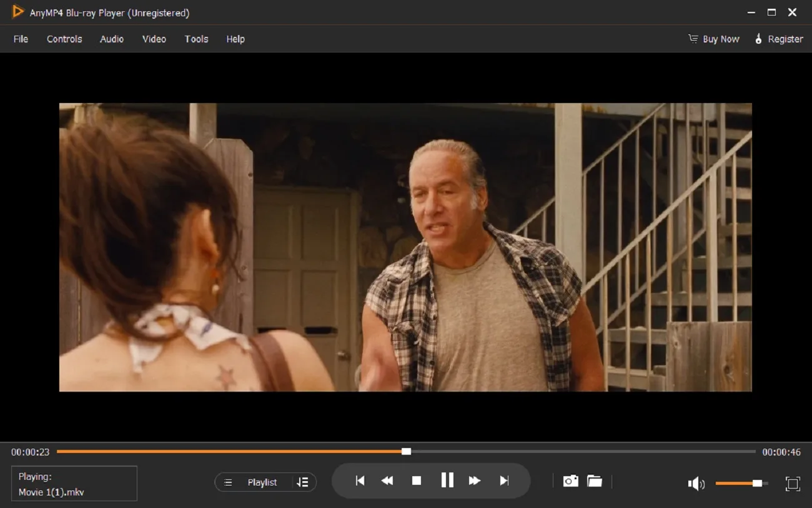Click the playback progress bar handle
The width and height of the screenshot is (812, 508).
pos(406,451)
